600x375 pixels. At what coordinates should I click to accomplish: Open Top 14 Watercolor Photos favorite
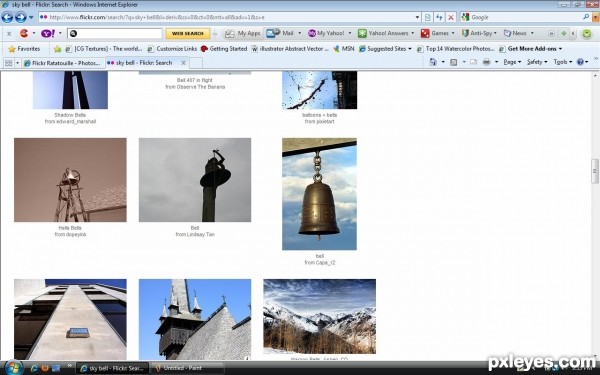click(455, 49)
